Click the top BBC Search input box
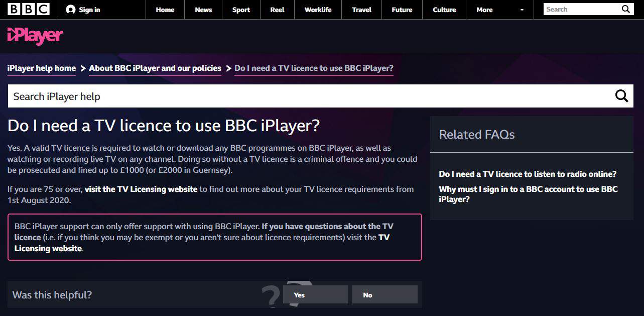This screenshot has width=644, height=316. [x=581, y=9]
